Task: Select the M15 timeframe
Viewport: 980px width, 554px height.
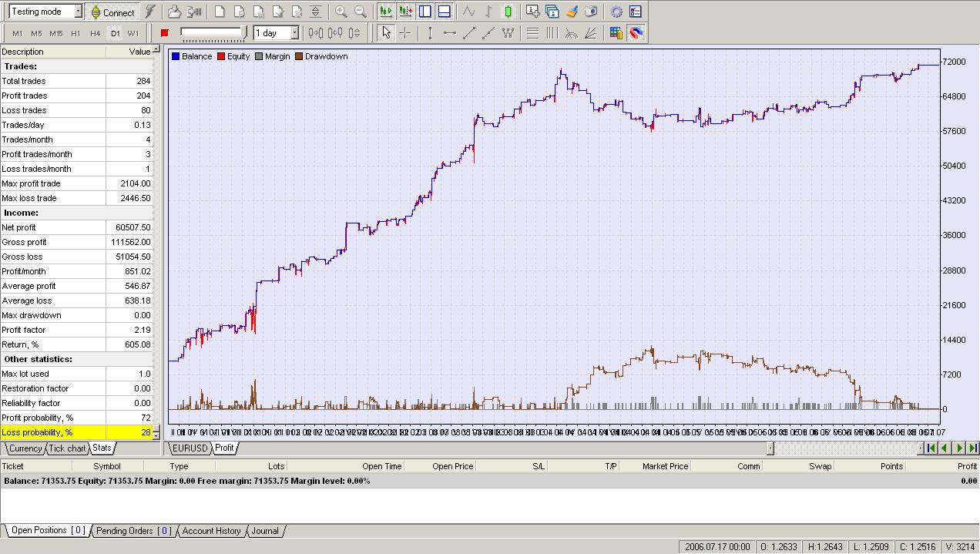Action: click(55, 33)
